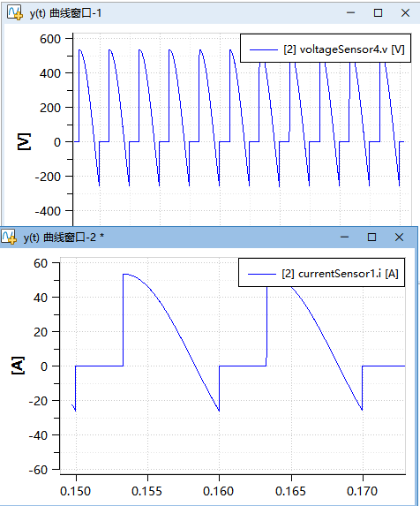Click the -400 tick label on voltage axis
Image resolution: width=420 pixels, height=506 pixels.
click(x=48, y=211)
